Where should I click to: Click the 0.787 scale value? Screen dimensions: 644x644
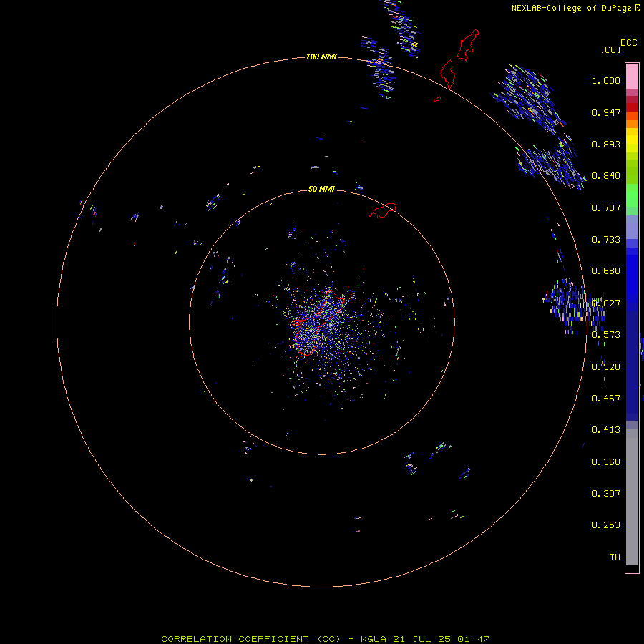coord(606,208)
